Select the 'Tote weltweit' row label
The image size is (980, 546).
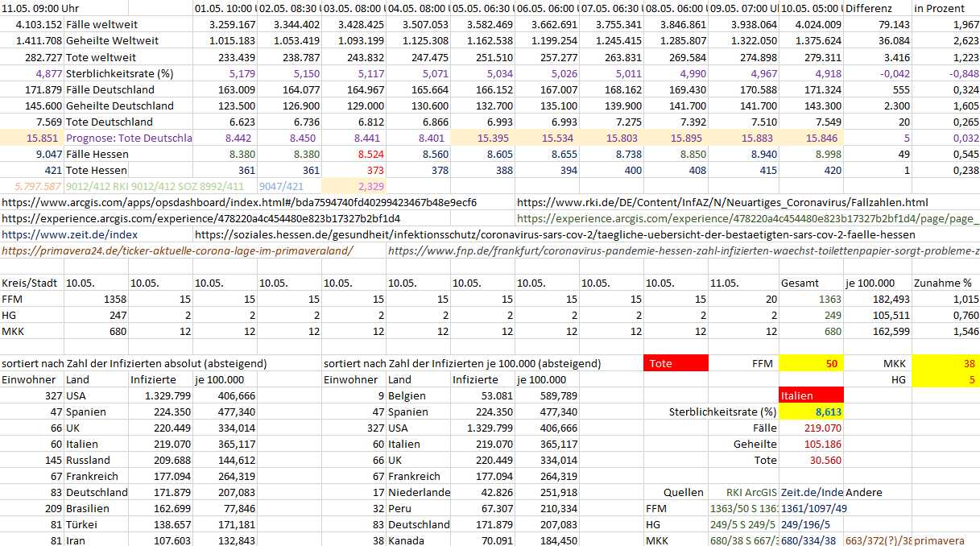pyautogui.click(x=101, y=57)
